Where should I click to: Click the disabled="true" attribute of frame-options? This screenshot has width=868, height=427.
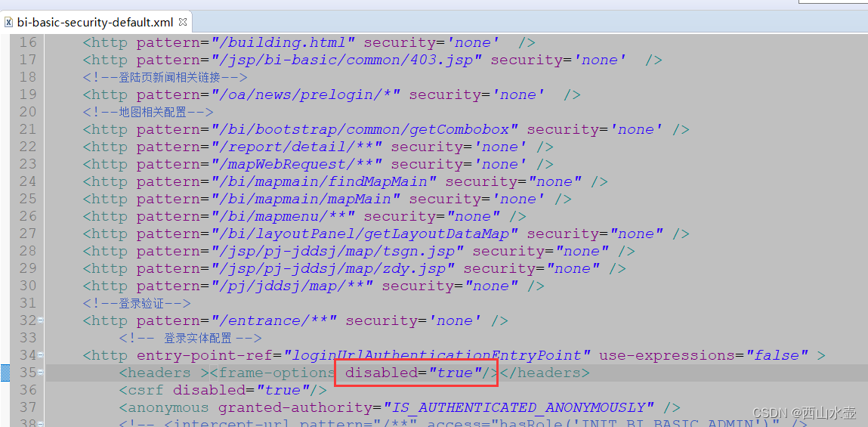click(414, 373)
